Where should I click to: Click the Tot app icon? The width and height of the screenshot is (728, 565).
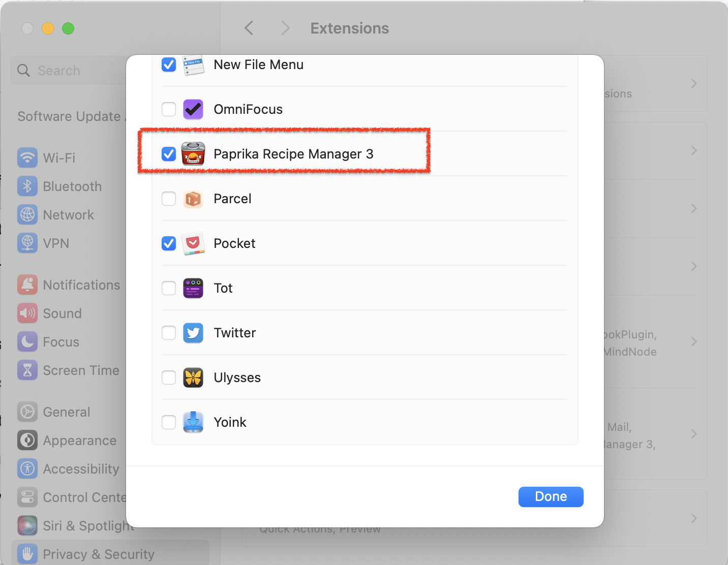(x=193, y=288)
